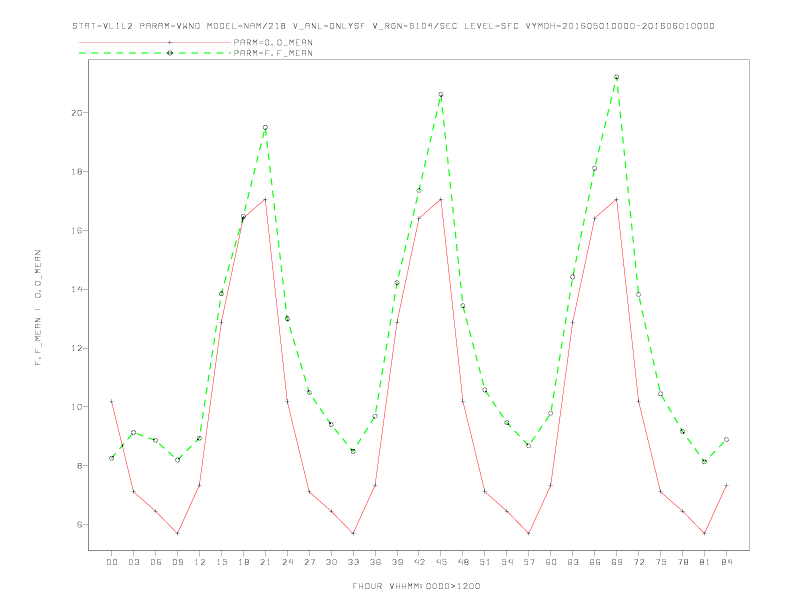This screenshot has width=792, height=612.
Task: Click x-axis tick label 30
Action: (331, 562)
